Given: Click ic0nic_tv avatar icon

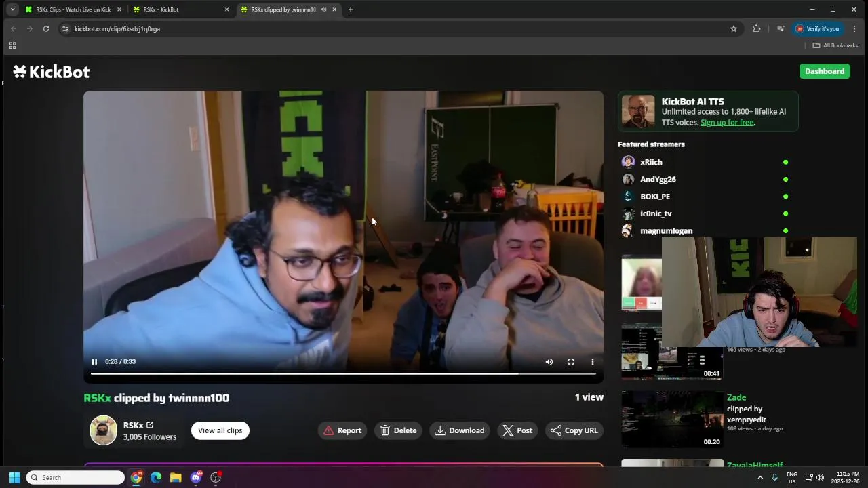Looking at the screenshot, I should tap(628, 213).
